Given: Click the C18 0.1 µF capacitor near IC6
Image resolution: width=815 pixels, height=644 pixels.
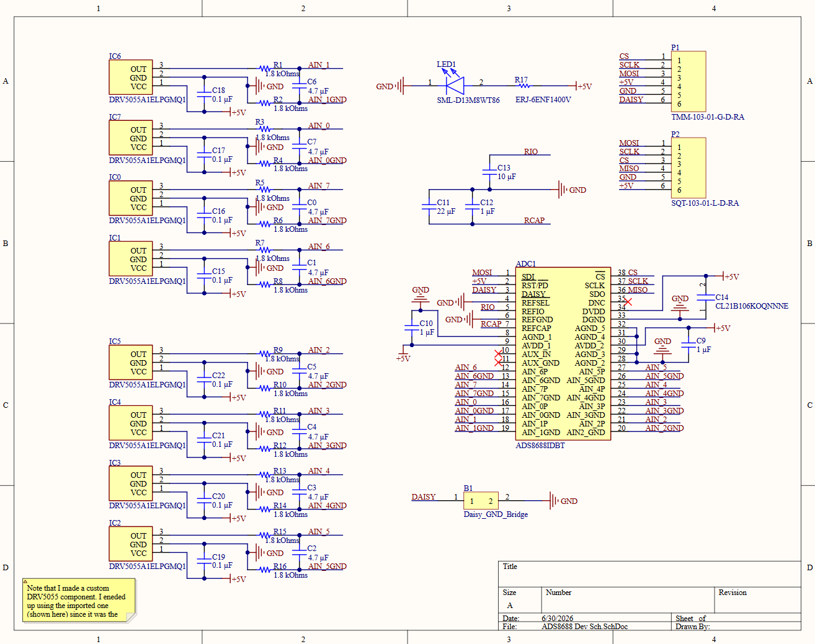Looking at the screenshot, I should click(204, 94).
